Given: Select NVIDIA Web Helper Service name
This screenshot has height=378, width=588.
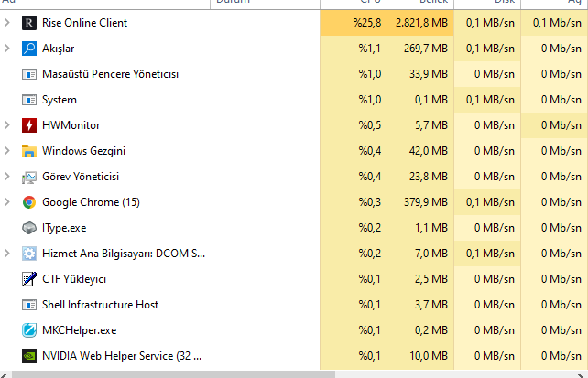Looking at the screenshot, I should pyautogui.click(x=122, y=356).
